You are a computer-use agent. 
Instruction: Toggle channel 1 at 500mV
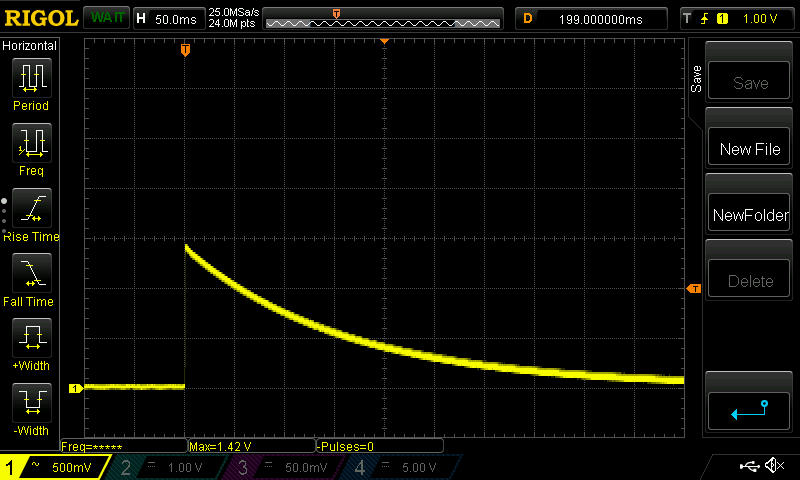pos(54,467)
